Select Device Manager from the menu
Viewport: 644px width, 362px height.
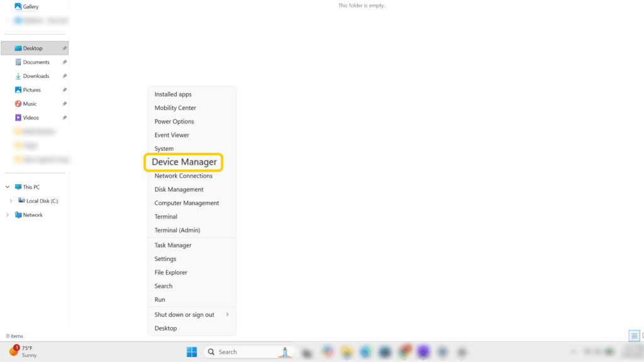(x=183, y=162)
